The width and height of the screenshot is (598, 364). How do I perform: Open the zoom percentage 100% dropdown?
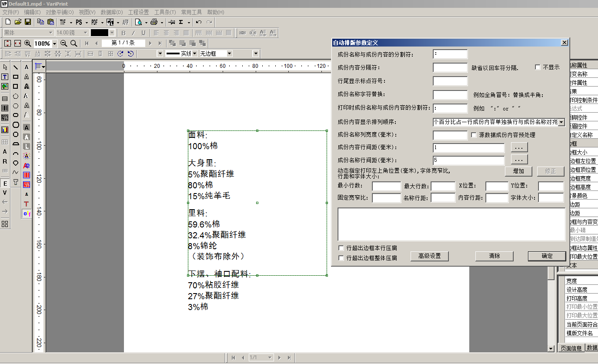tap(54, 43)
